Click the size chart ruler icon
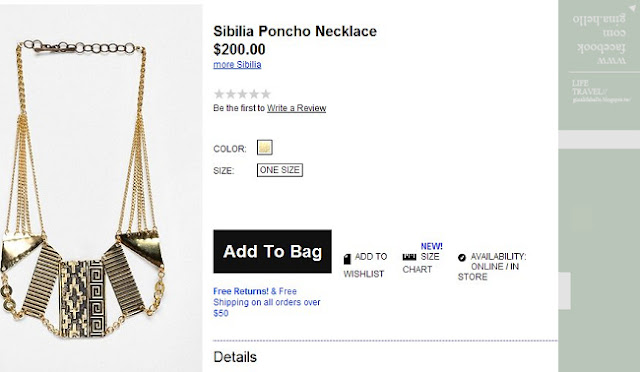Image resolution: width=640 pixels, height=372 pixels. pos(409,257)
